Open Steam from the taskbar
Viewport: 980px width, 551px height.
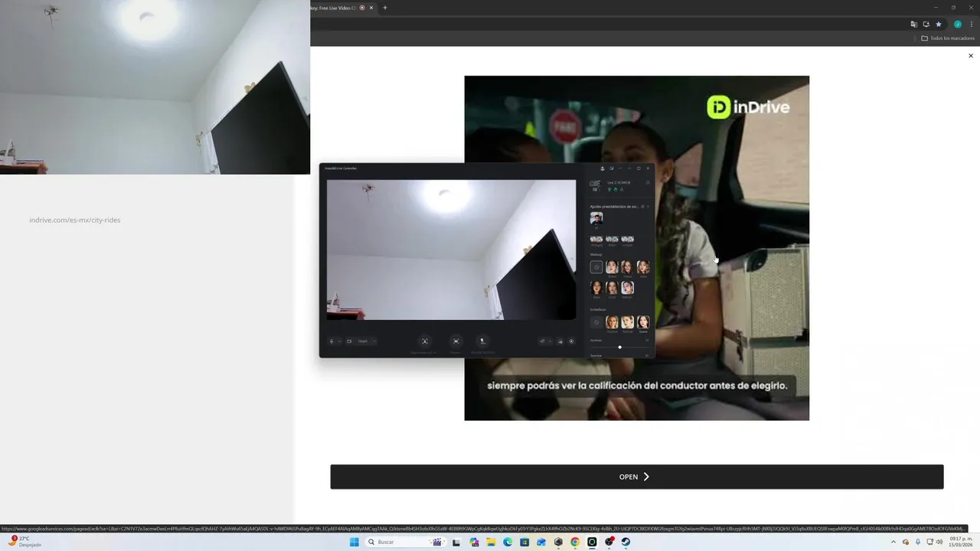pyautogui.click(x=626, y=542)
